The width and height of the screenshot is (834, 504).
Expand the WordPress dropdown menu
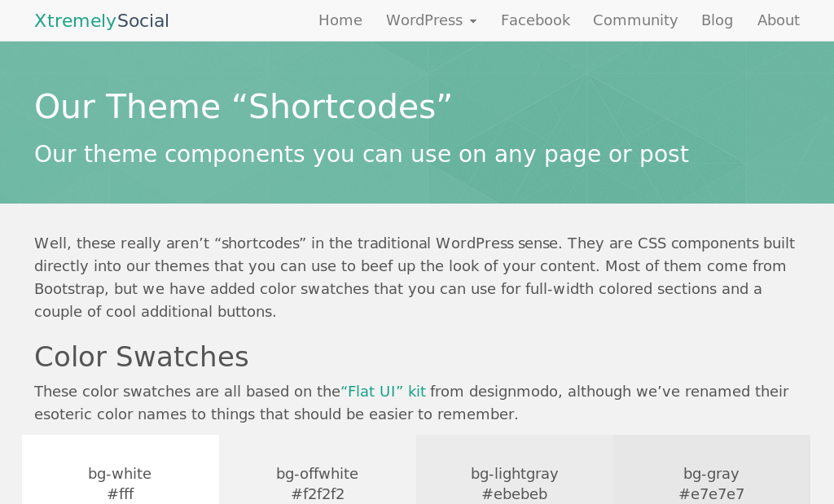click(432, 20)
